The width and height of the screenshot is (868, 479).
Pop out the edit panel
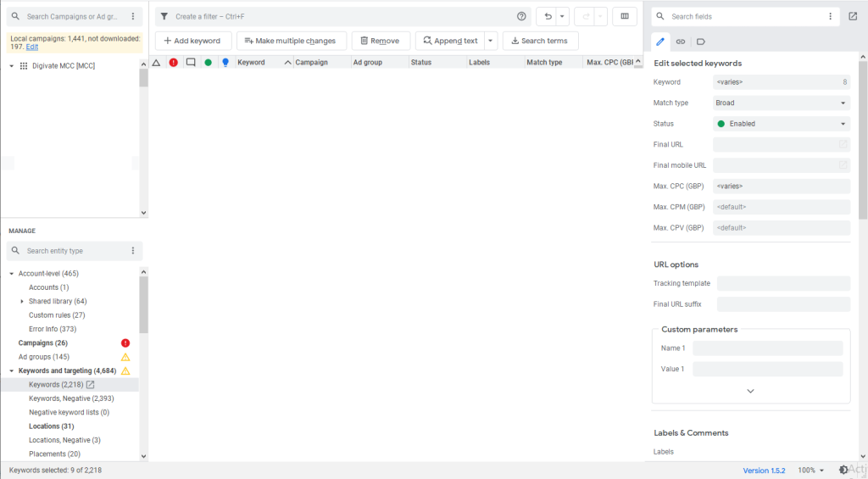[x=853, y=17]
